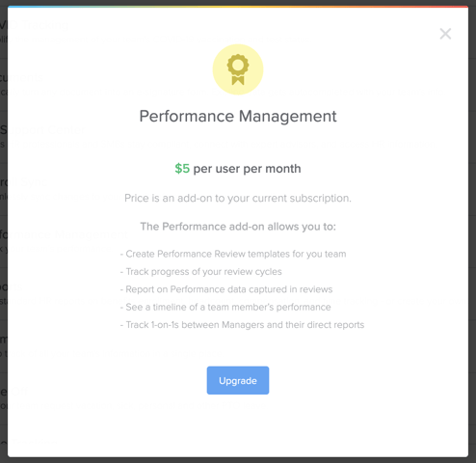Screen dimensions: 476x463
Task: Click the green $5 price amount
Action: click(x=182, y=169)
